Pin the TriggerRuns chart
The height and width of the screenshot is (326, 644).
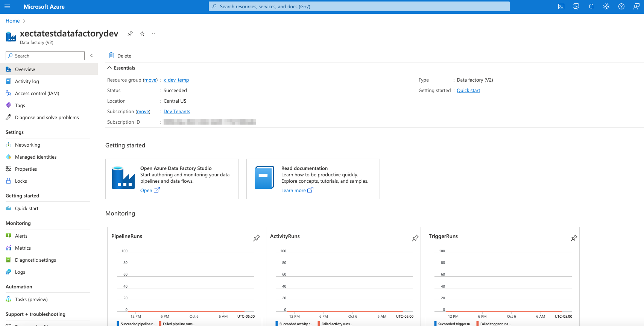574,238
